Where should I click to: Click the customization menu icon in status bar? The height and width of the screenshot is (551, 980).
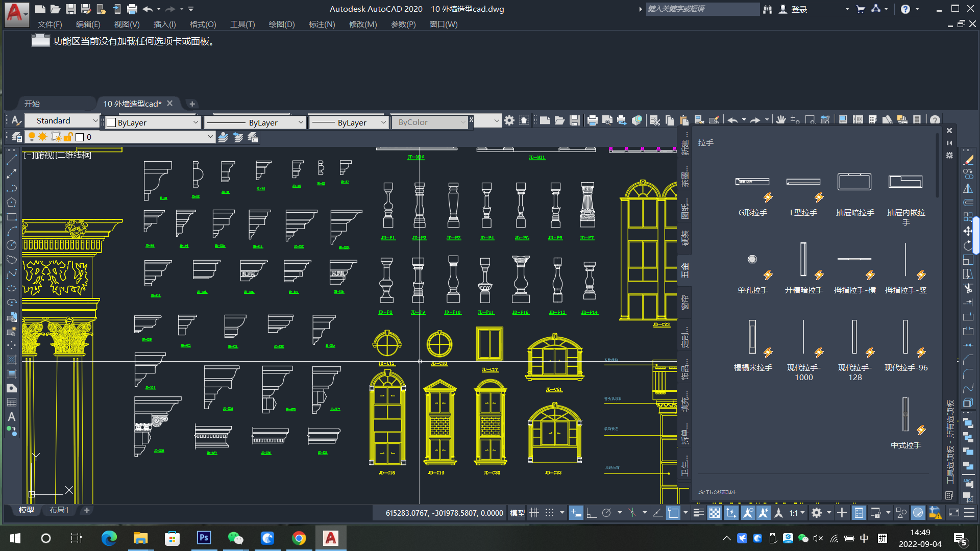pyautogui.click(x=969, y=513)
